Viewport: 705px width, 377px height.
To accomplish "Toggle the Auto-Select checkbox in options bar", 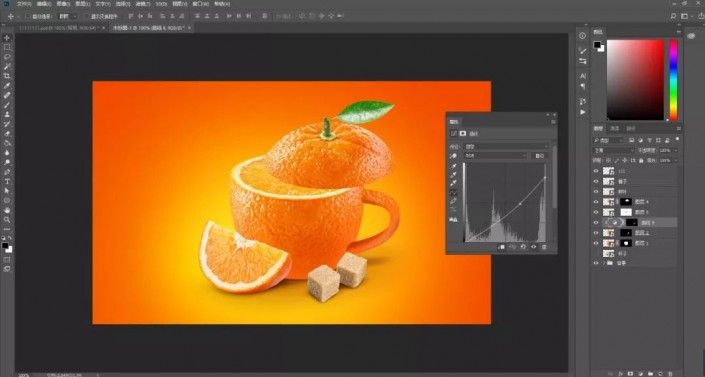I will (28, 16).
